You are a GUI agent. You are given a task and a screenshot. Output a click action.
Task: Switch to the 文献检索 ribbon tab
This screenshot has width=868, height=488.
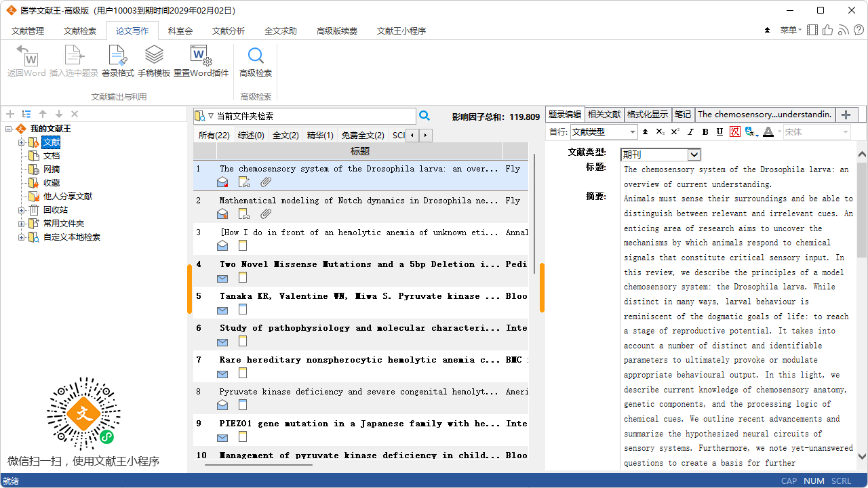(80, 31)
